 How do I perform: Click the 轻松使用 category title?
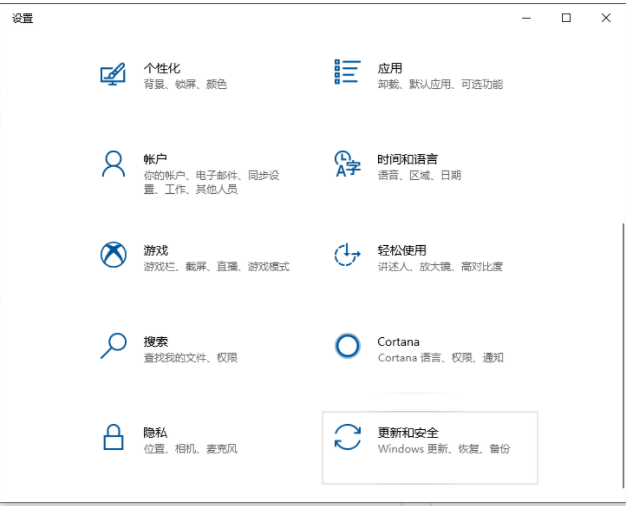[401, 250]
